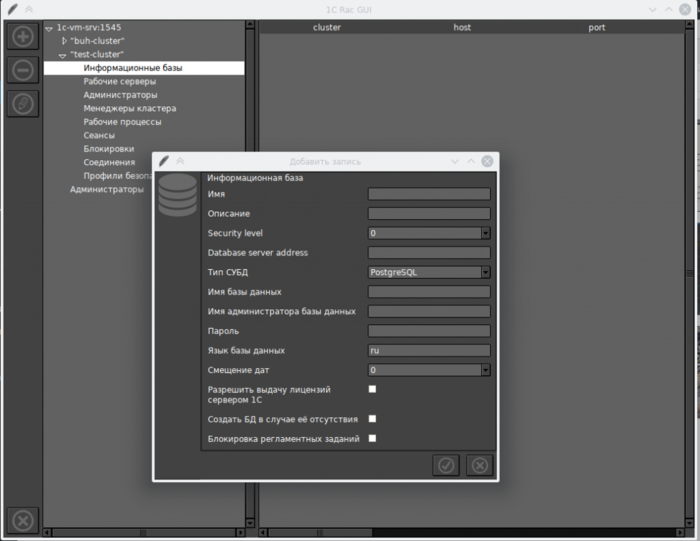Open the Смещение дат dropdown
Viewport: 700px width, 541px height.
486,370
